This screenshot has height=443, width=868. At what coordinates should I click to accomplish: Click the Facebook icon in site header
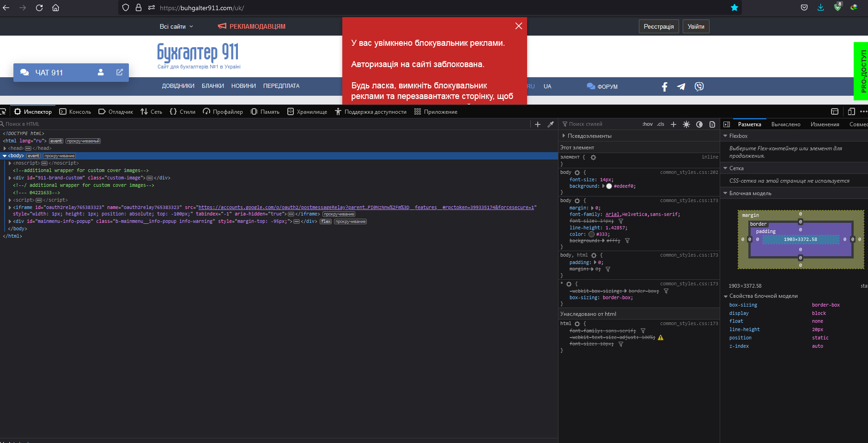(665, 86)
